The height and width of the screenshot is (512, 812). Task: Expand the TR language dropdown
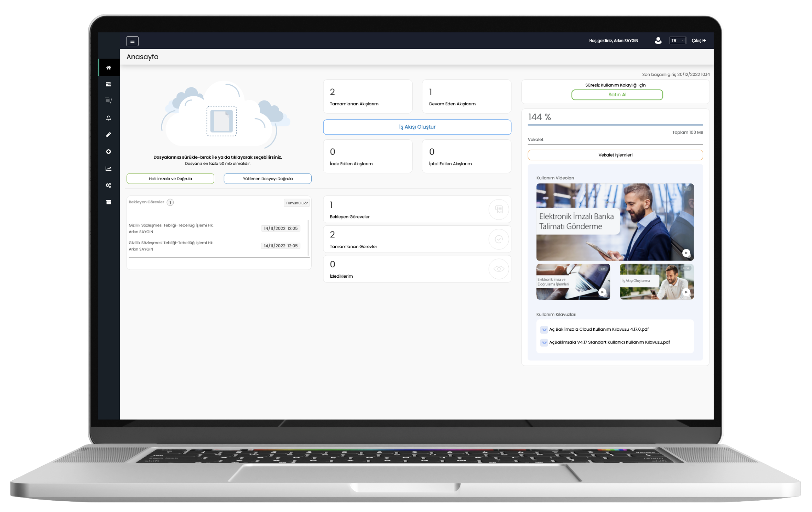coord(677,41)
